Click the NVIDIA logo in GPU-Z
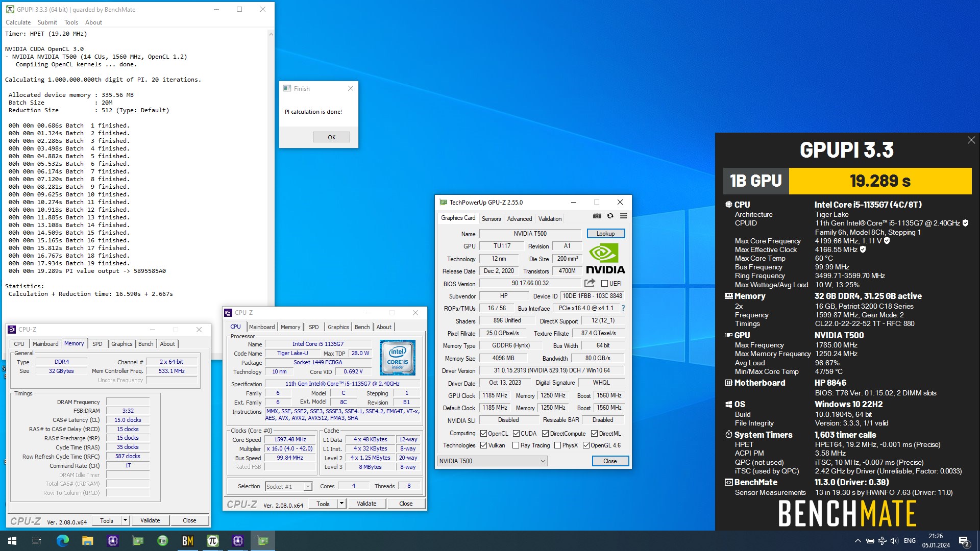Screen dimensions: 980x551 [605, 259]
